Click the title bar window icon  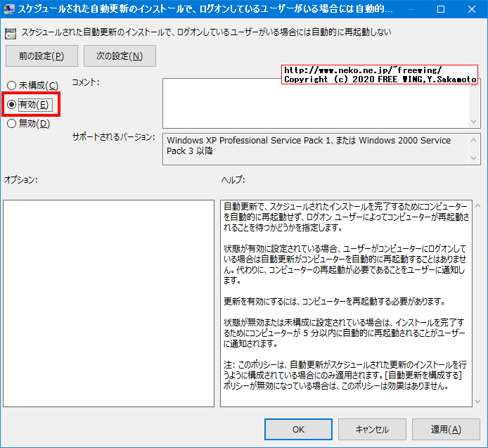8,9
